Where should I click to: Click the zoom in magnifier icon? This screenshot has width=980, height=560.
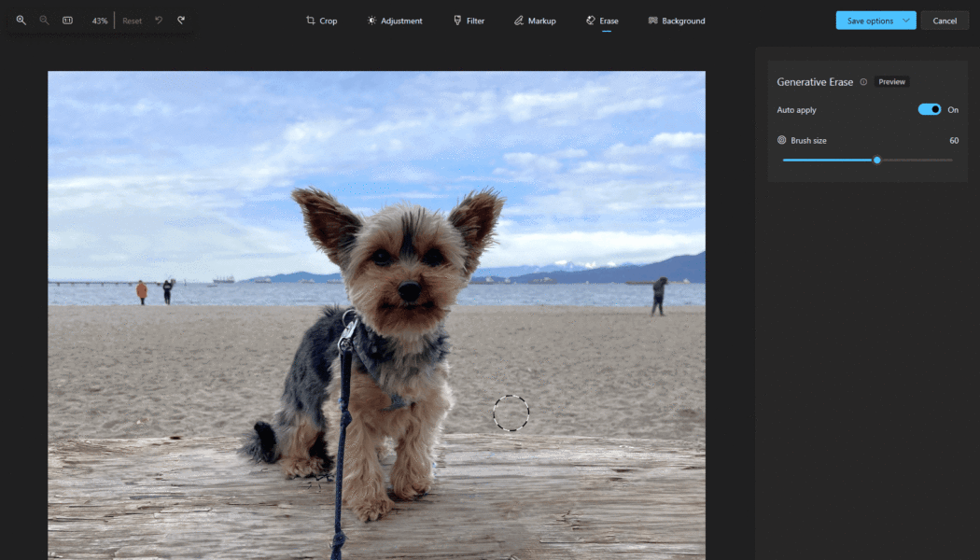(x=21, y=20)
